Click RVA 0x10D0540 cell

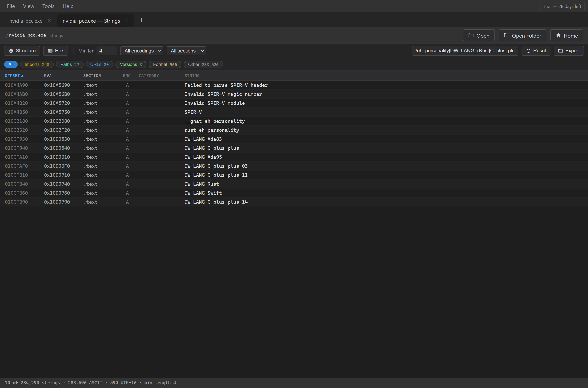click(57, 148)
